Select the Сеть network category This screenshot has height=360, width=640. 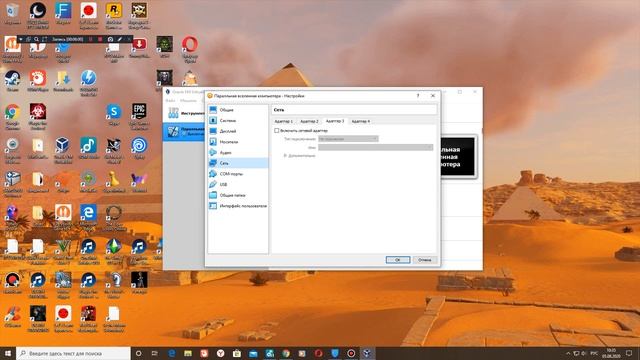click(238, 163)
